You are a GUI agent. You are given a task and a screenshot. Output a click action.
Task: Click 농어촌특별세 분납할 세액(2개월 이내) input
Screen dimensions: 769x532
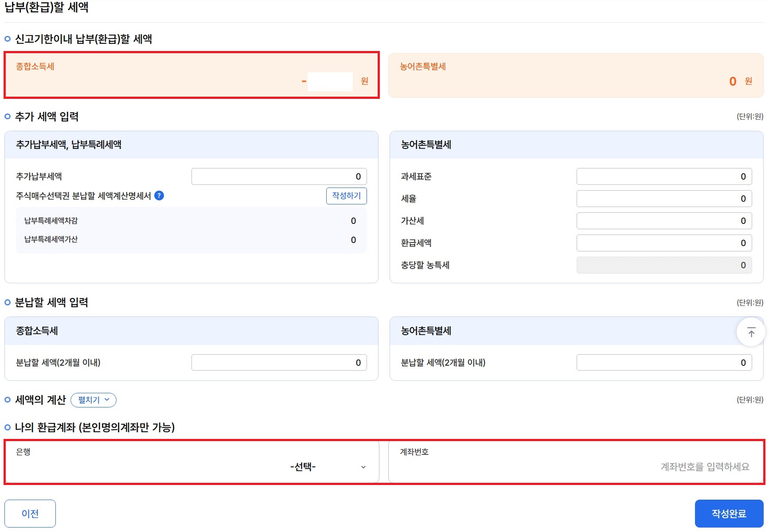tap(664, 363)
